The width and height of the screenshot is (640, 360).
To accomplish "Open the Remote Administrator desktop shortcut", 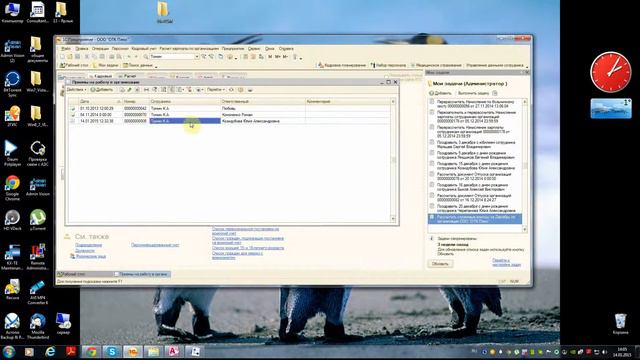I will tap(38, 257).
